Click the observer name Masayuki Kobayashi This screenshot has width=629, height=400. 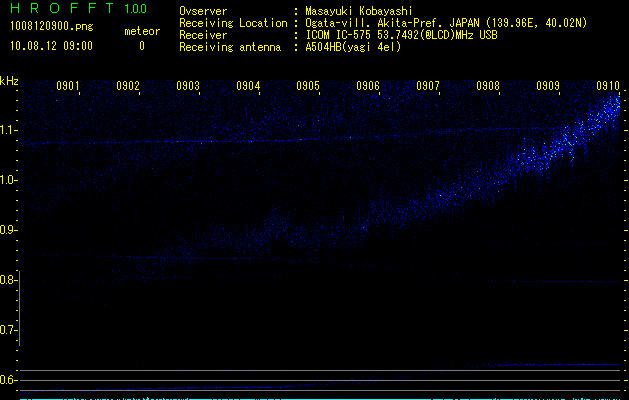359,11
